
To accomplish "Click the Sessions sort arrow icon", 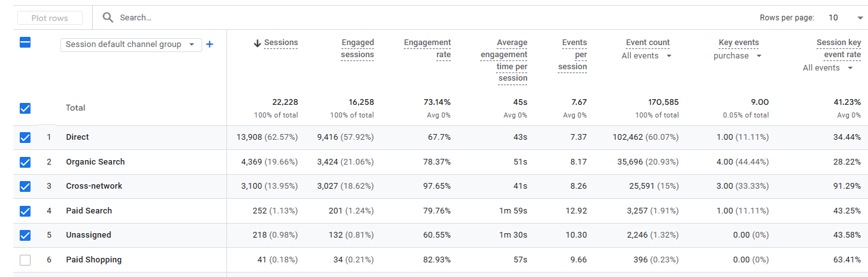I will click(258, 43).
